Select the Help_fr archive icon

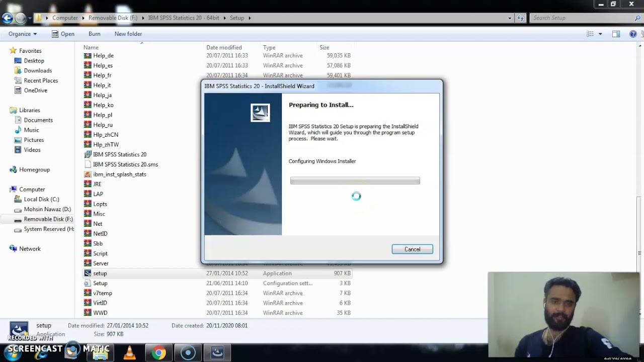coord(88,75)
